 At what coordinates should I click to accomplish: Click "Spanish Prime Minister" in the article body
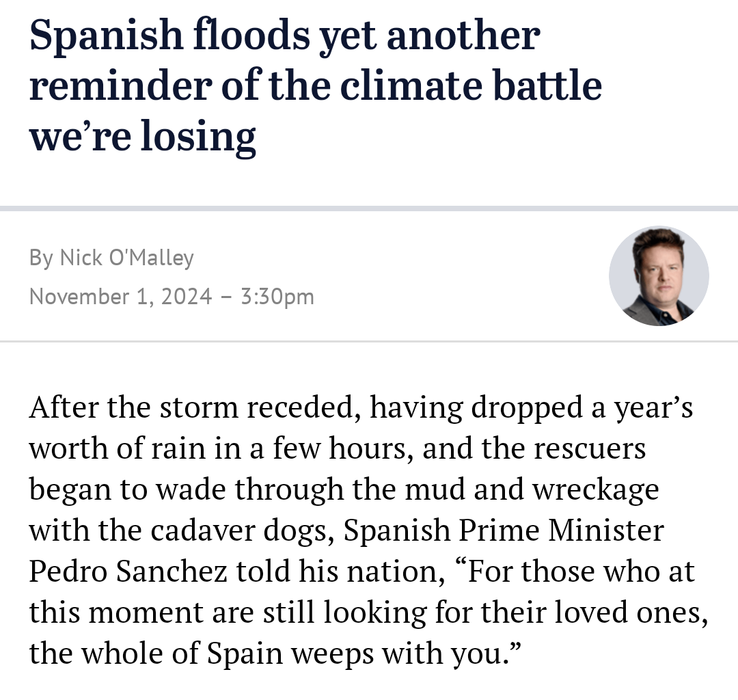point(504,530)
